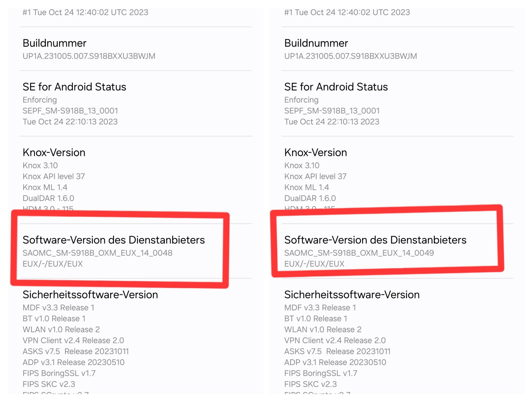Open SE for Android Status on right
The width and height of the screenshot is (532, 400).
pos(336,87)
